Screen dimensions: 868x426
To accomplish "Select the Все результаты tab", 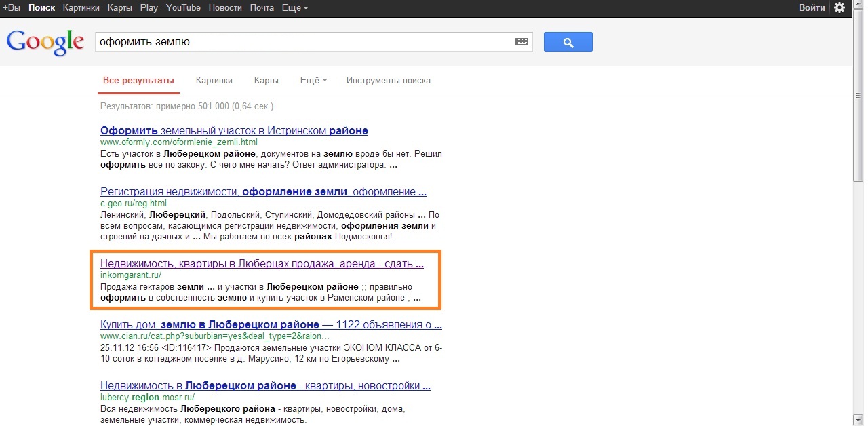I will (138, 80).
